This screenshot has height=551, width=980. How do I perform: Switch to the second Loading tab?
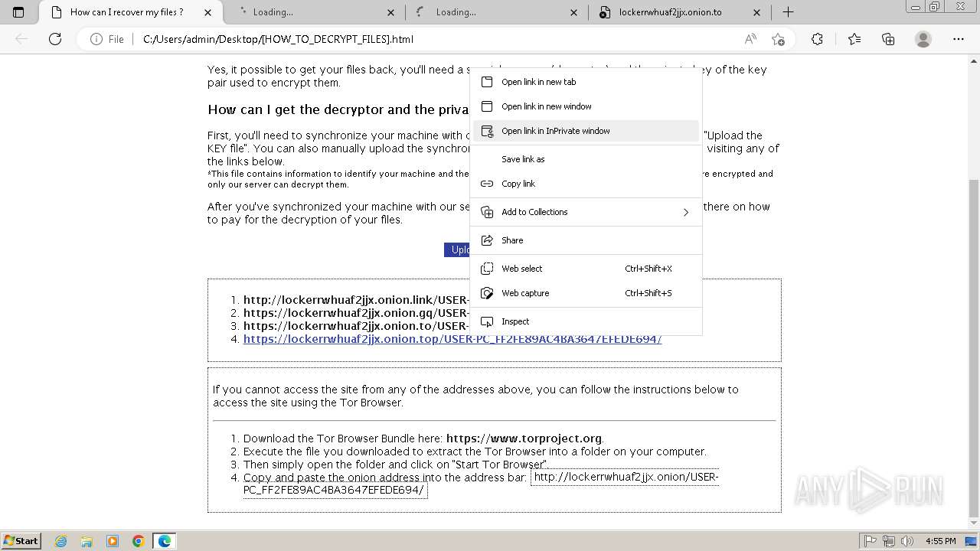point(497,12)
